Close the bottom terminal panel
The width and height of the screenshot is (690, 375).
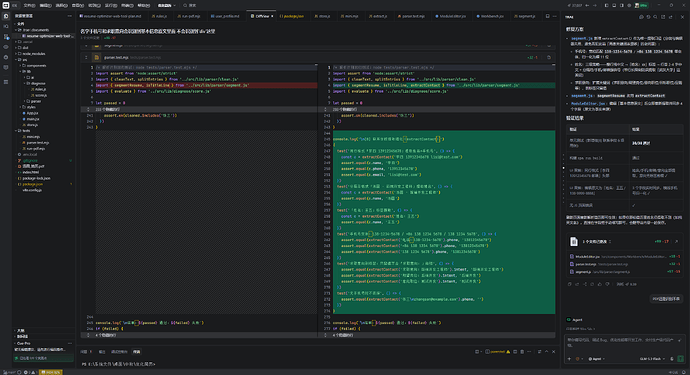[x=554, y=352]
